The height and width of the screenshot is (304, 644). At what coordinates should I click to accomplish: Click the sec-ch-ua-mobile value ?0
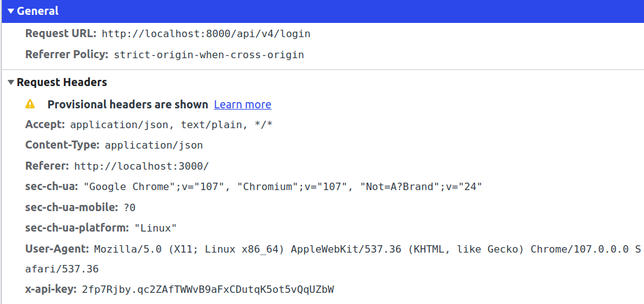[129, 208]
